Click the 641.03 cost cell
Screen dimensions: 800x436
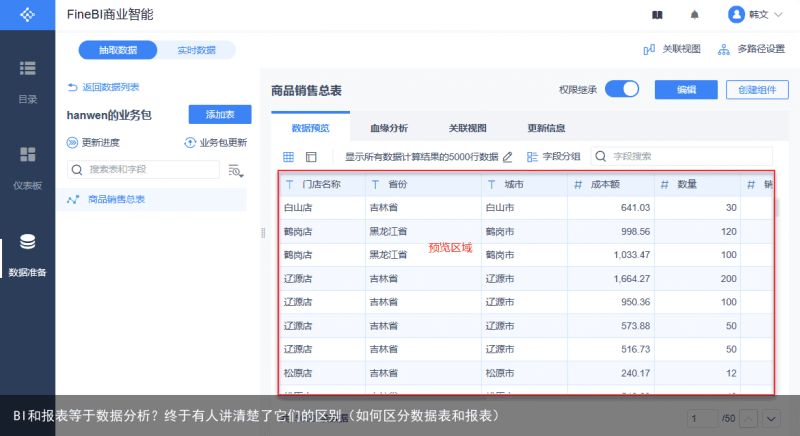tap(611, 208)
